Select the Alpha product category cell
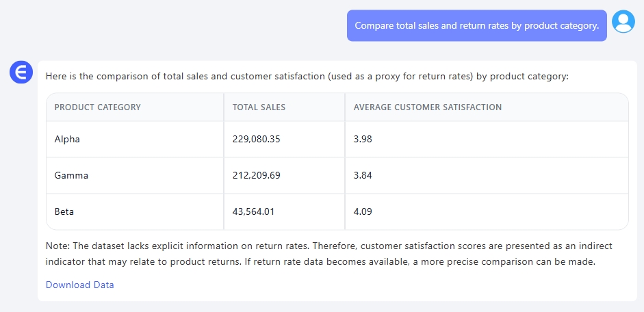 pos(67,139)
